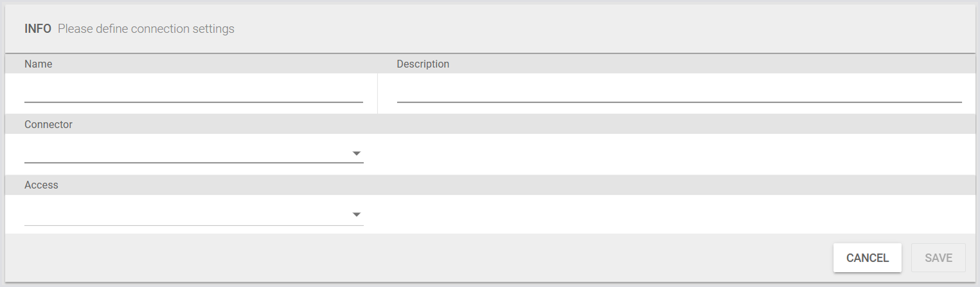This screenshot has height=287, width=980.
Task: Click the underline beneath the Description field
Action: coord(679,102)
